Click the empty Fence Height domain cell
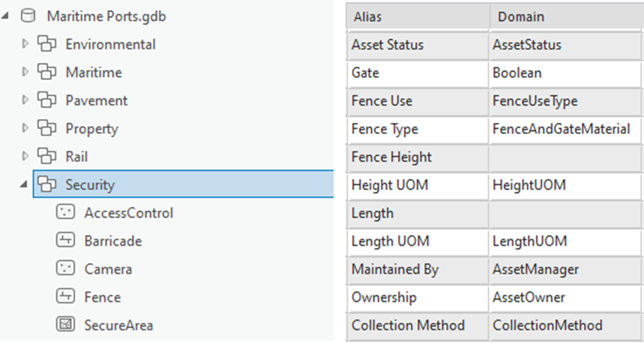Viewport: 644px width, 343px height. tap(565, 157)
